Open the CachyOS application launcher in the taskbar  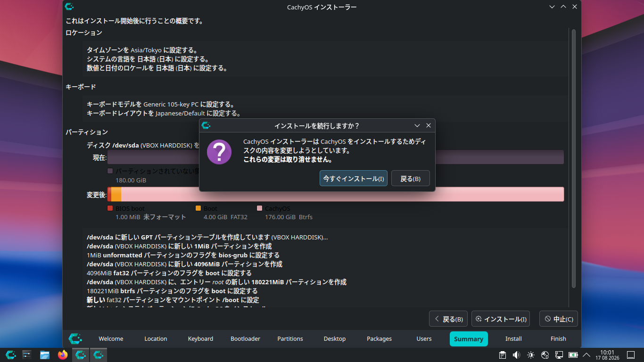tap(11, 355)
